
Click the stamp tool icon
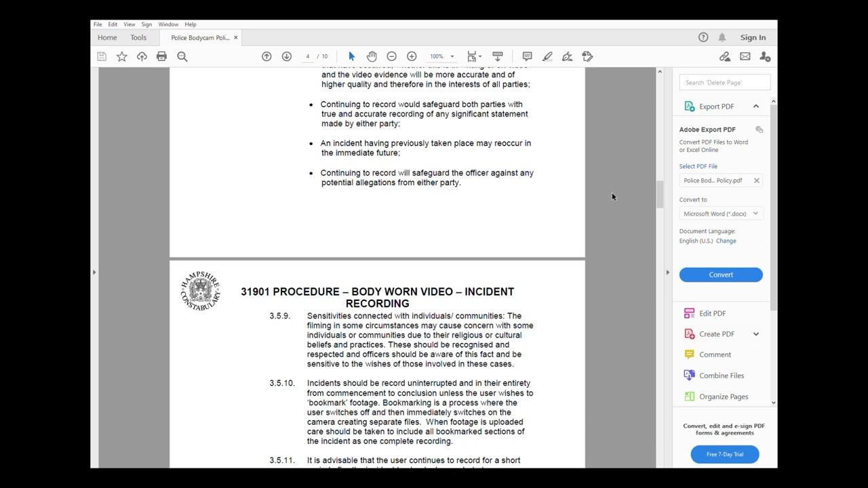pos(587,56)
